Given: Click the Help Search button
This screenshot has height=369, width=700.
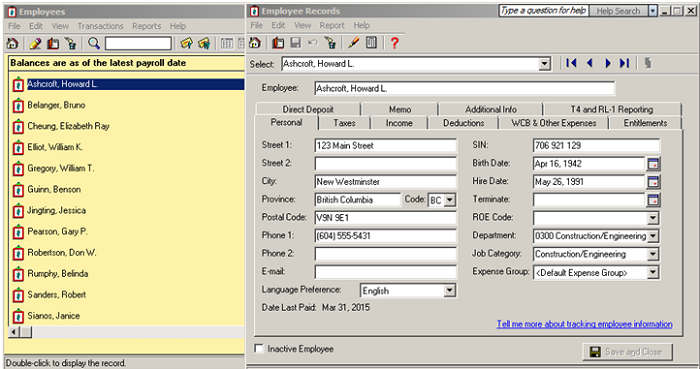Looking at the screenshot, I should pos(618,11).
